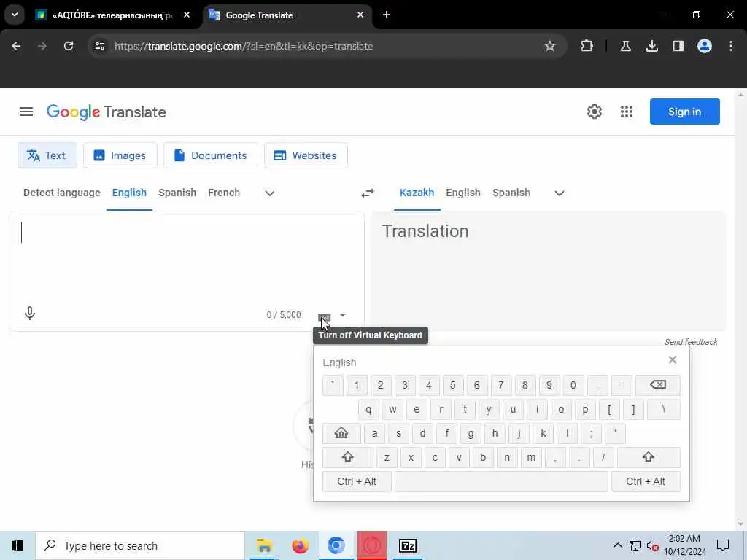Tap the space bar on virtual keyboard
747x560 pixels.
pyautogui.click(x=501, y=481)
